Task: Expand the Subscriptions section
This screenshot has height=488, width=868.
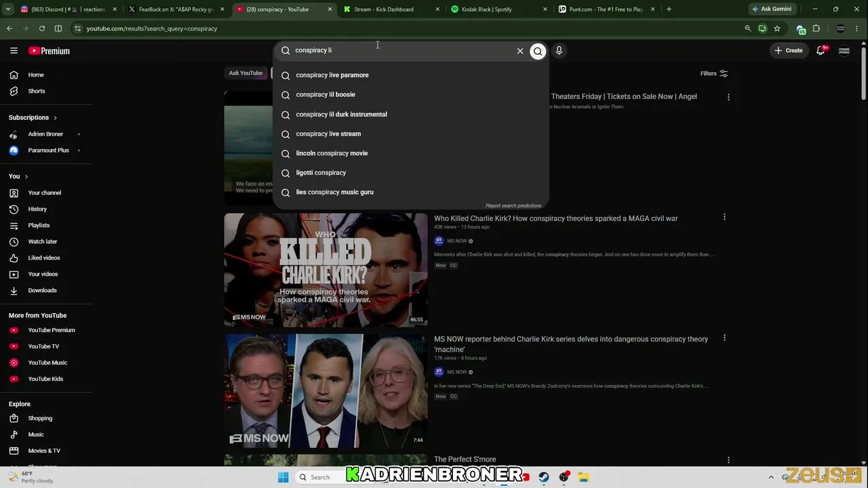Action: [x=33, y=117]
